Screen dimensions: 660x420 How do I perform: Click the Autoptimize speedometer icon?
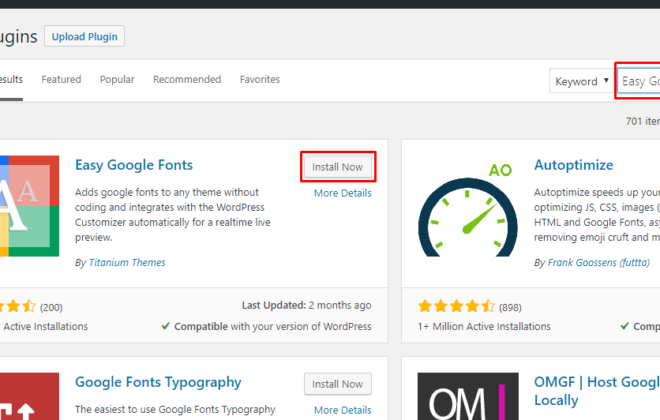tap(468, 210)
